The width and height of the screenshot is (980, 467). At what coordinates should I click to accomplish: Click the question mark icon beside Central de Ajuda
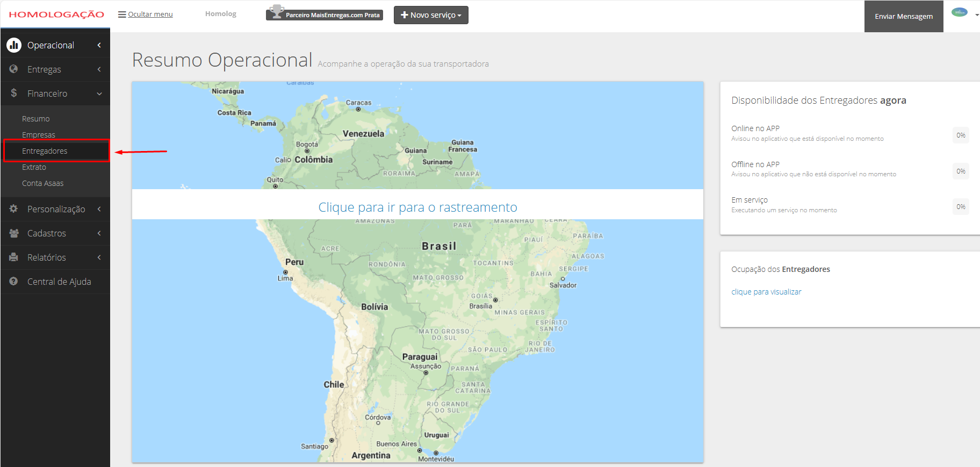click(14, 281)
